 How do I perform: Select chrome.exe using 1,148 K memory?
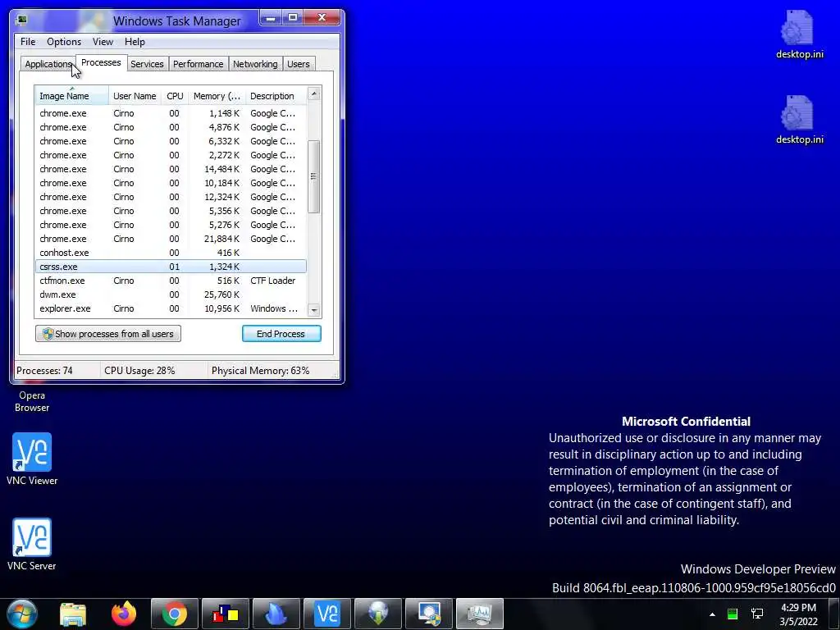(x=171, y=113)
